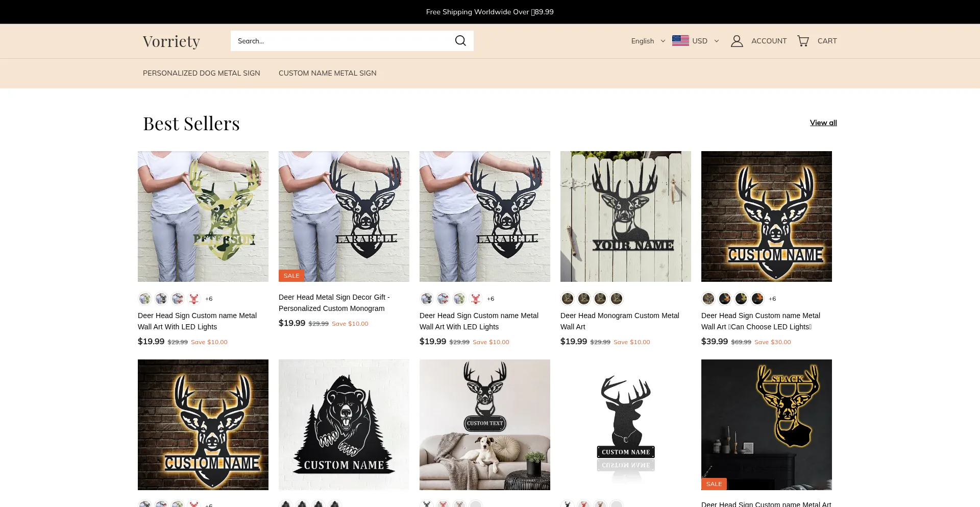The width and height of the screenshot is (980, 507).
Task: Click the View all link
Action: tap(823, 123)
